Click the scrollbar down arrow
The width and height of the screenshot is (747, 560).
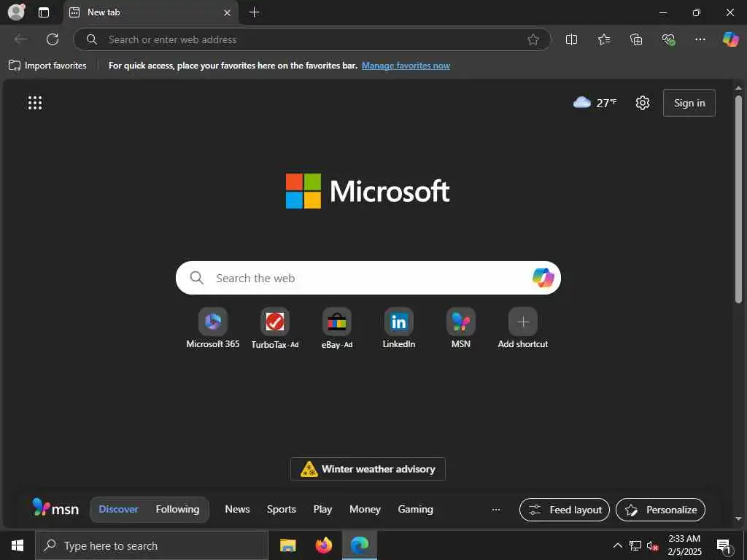pyautogui.click(x=738, y=518)
